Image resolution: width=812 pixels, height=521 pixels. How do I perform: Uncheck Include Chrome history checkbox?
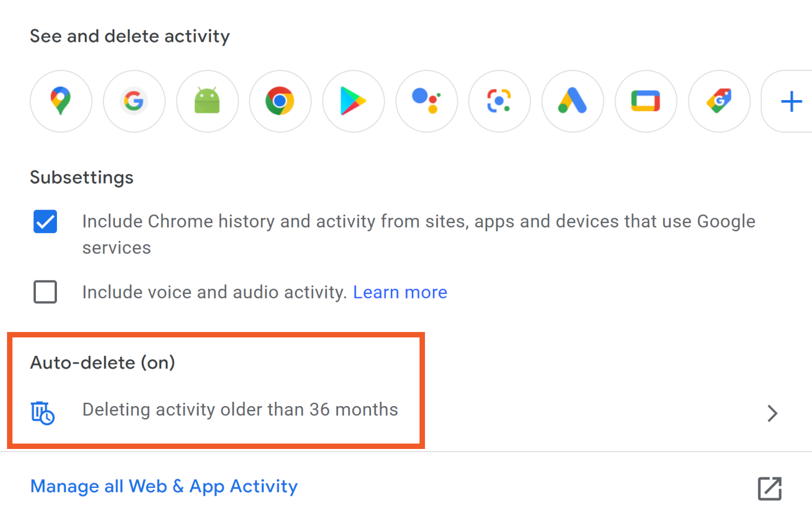[45, 222]
